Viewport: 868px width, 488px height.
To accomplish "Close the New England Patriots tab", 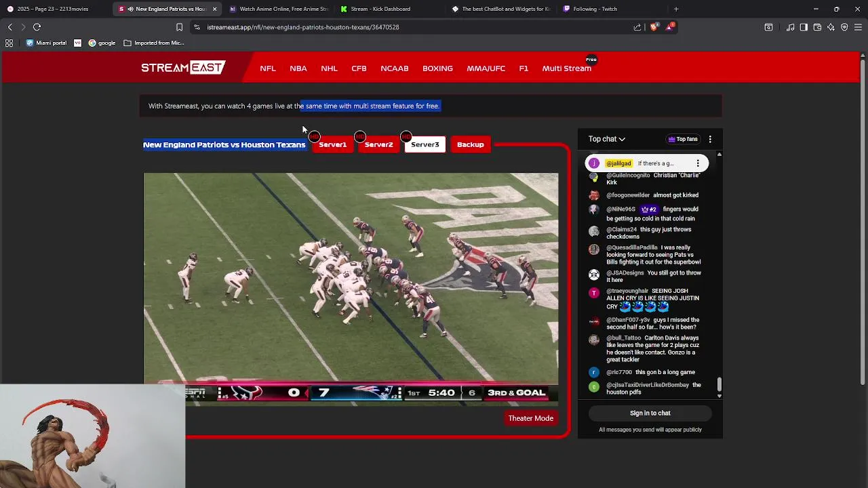I will [x=214, y=9].
